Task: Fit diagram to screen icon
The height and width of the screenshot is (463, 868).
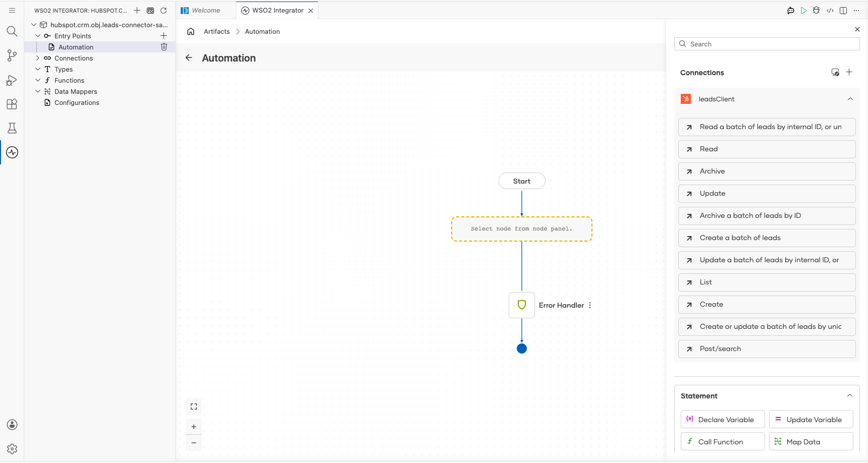Action: coord(194,407)
